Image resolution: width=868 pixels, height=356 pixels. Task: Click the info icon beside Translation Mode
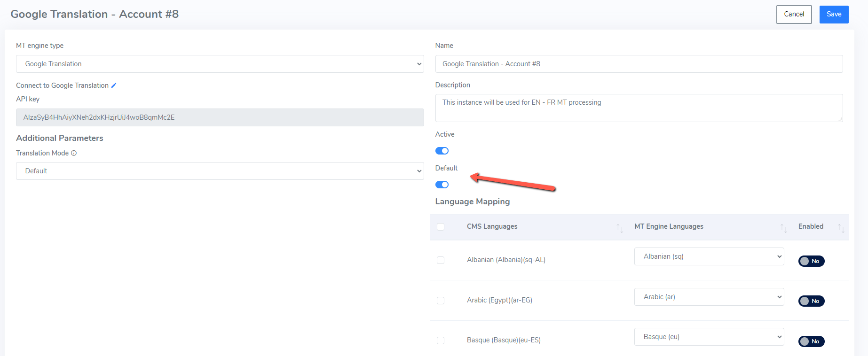(x=74, y=153)
